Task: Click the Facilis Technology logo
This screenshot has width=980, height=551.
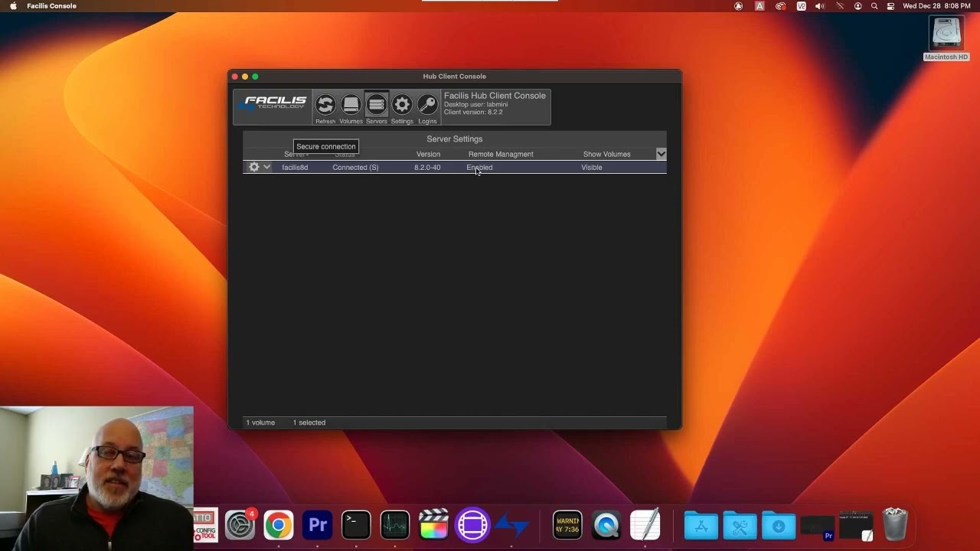Action: (x=273, y=103)
